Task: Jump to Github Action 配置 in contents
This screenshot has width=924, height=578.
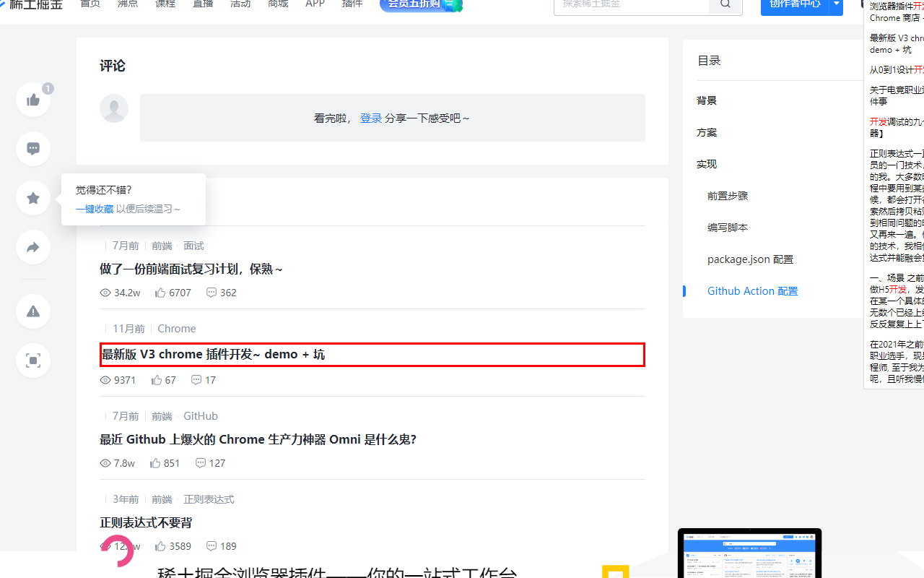Action: coord(753,291)
